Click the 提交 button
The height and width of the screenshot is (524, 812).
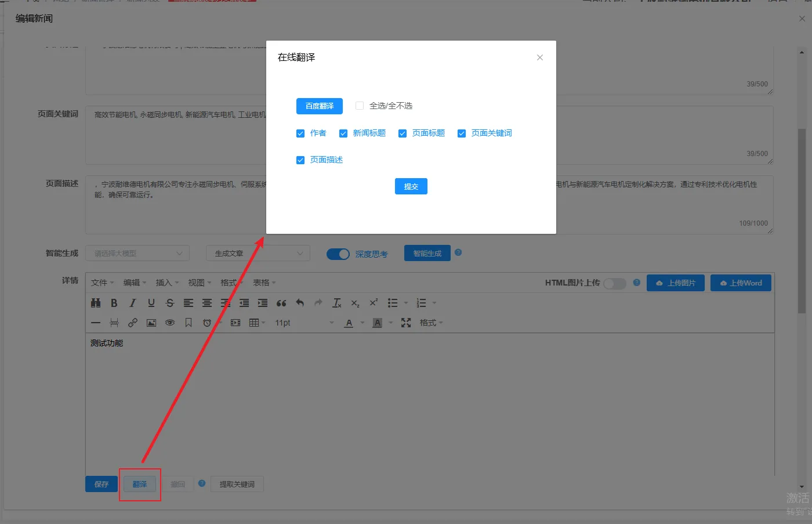(411, 186)
